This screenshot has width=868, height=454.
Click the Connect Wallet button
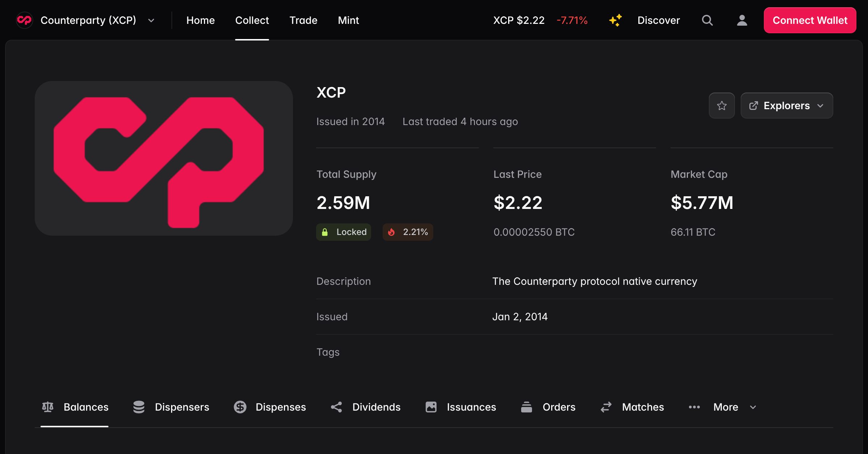810,20
